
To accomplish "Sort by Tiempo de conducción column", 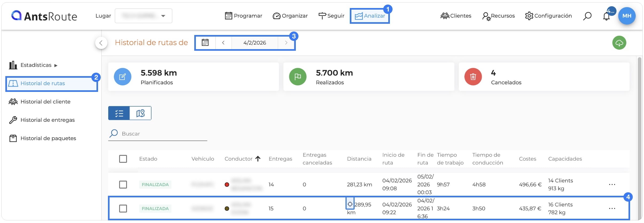I will (487, 159).
